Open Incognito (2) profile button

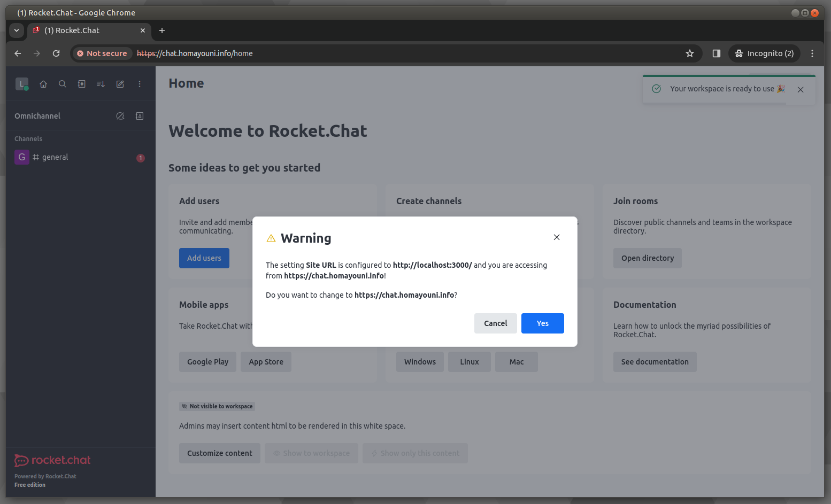coord(764,53)
